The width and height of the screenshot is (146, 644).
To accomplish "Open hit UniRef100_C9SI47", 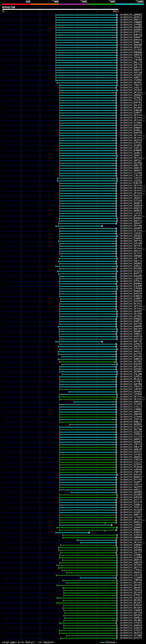I will tap(131, 540).
